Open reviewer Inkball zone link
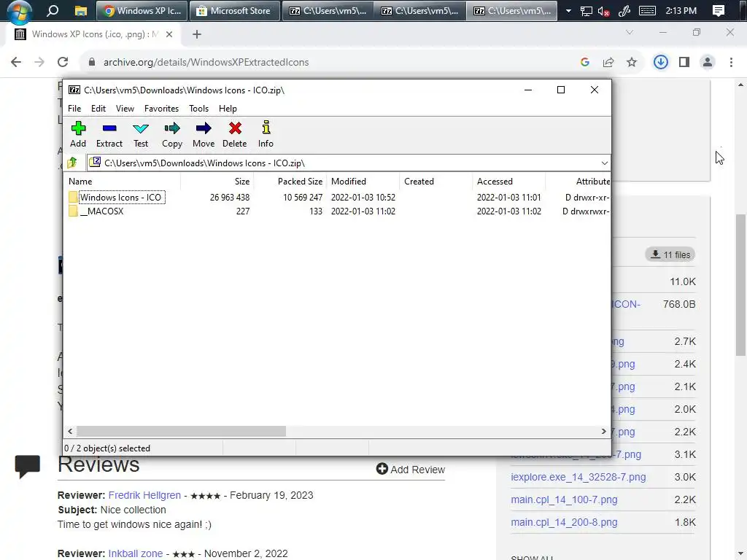 tap(136, 554)
